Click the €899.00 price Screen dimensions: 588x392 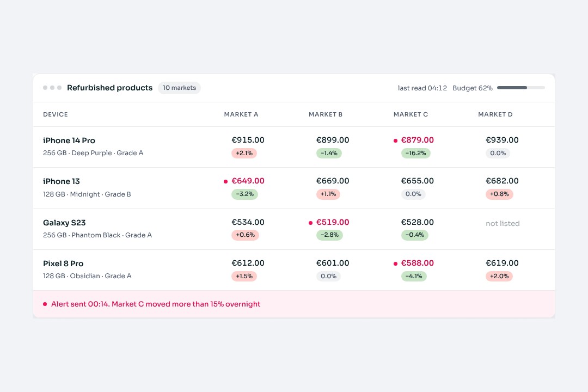[x=333, y=140]
